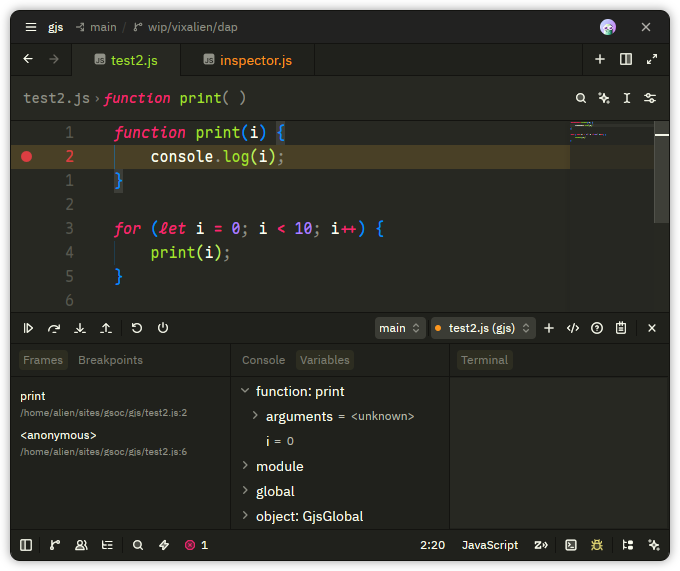
Task: Continue debugger execution
Action: (28, 328)
